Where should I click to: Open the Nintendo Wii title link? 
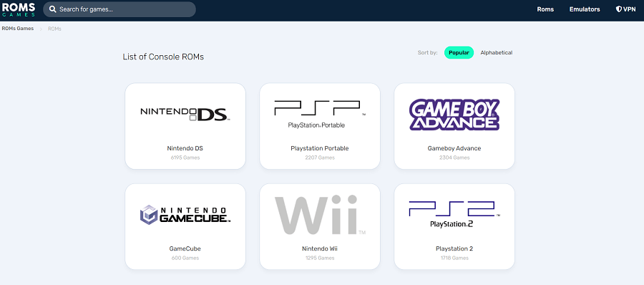click(320, 248)
